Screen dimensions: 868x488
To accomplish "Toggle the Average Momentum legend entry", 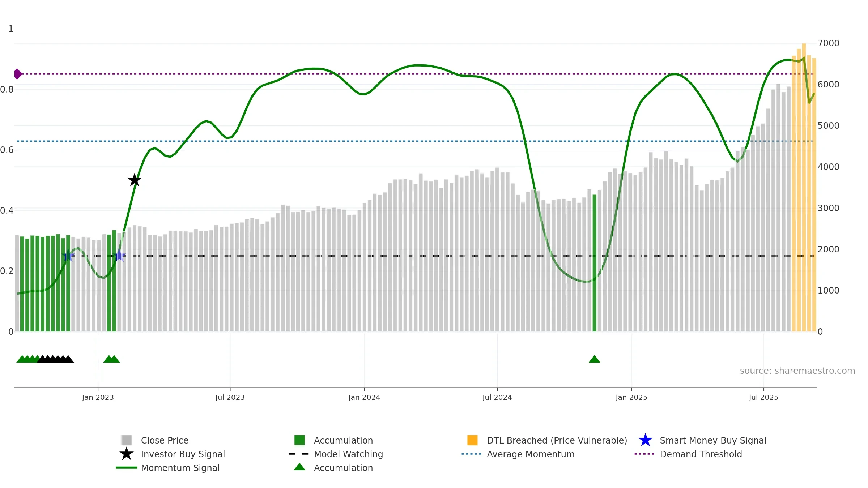I will [530, 454].
